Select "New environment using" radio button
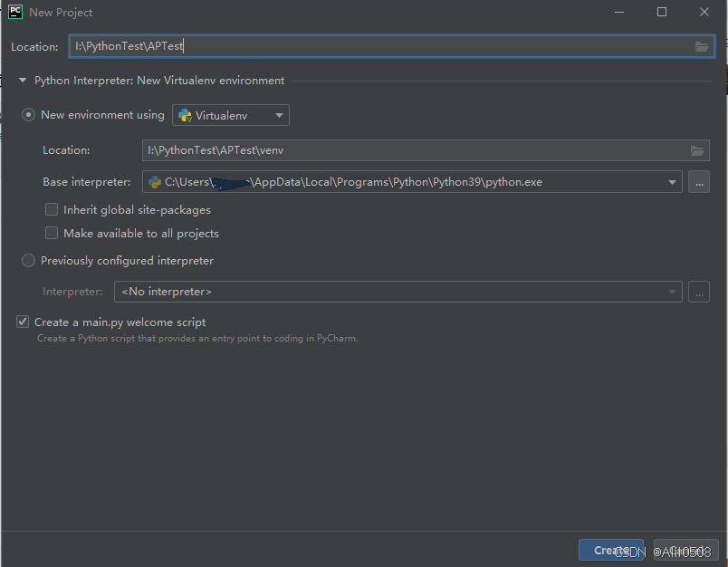This screenshot has height=567, width=728. point(27,115)
